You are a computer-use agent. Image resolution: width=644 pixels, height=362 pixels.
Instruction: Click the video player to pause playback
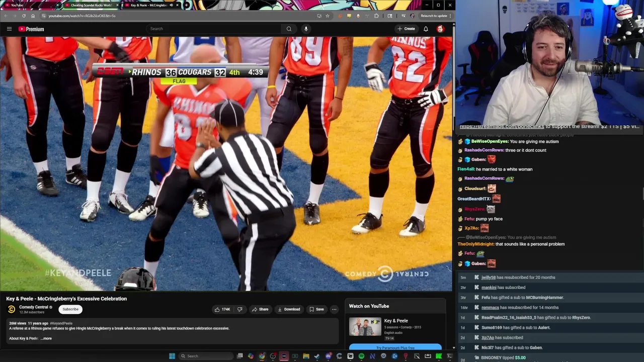226,163
